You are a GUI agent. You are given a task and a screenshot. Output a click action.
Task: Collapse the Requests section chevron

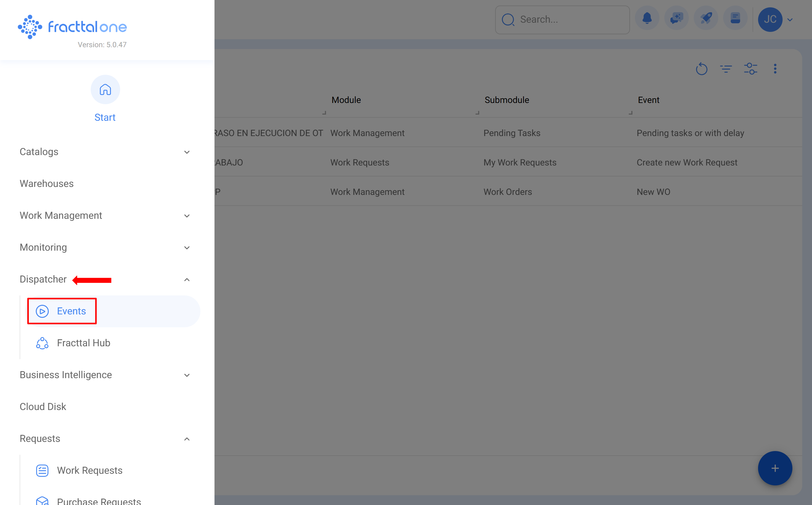click(187, 439)
